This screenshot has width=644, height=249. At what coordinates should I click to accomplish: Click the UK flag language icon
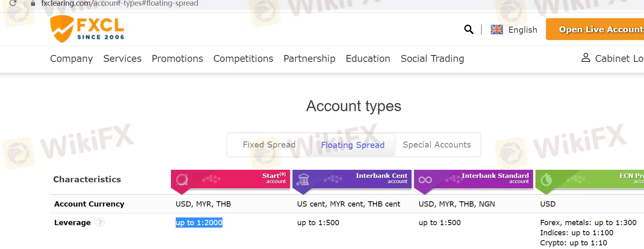(497, 30)
